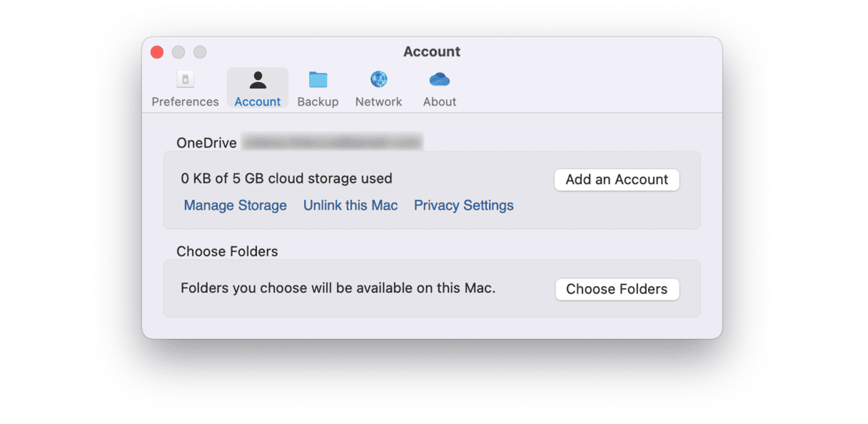Select the Account tab text label

click(x=258, y=101)
